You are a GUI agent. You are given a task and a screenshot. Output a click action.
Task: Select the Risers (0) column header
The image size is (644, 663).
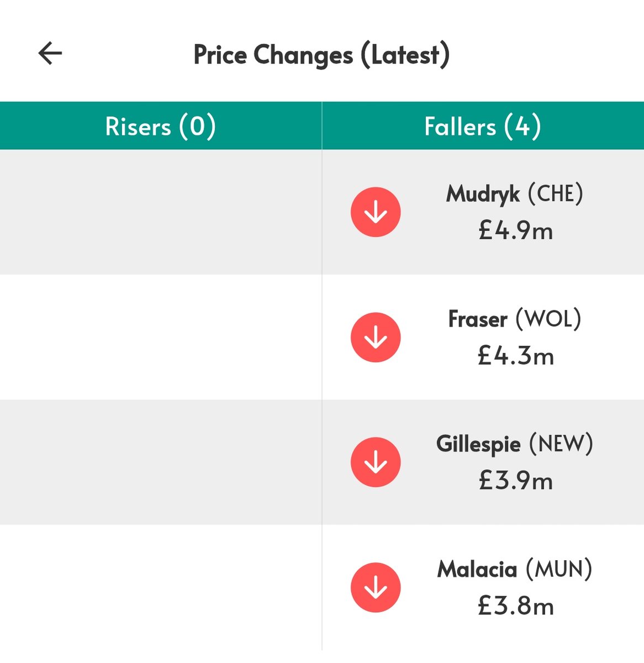coord(161,125)
